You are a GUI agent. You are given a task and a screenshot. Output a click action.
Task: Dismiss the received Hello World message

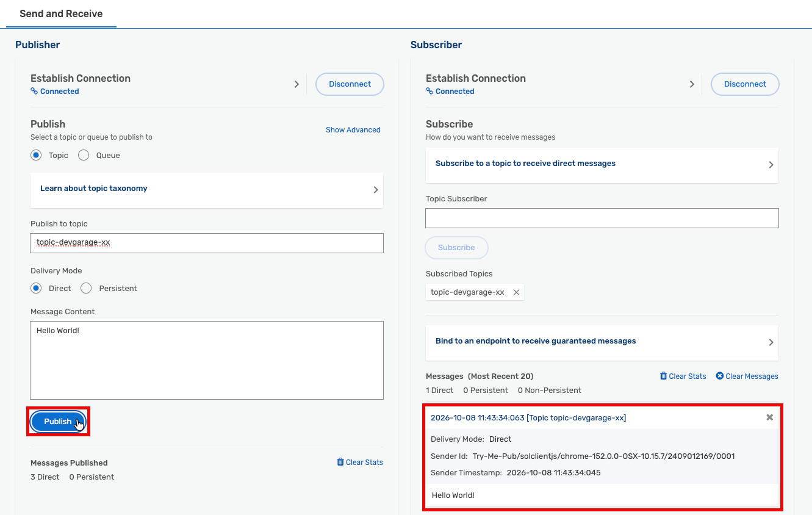pyautogui.click(x=769, y=417)
